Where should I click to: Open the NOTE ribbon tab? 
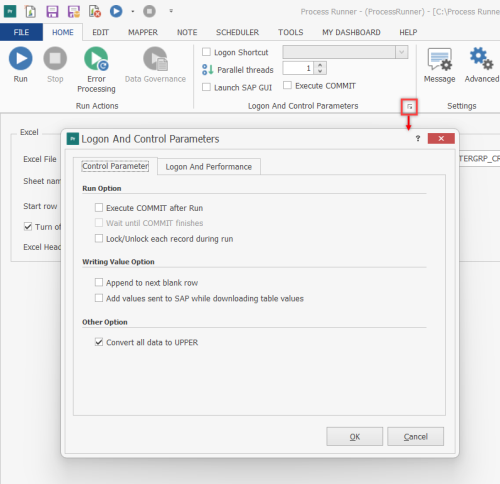[187, 32]
